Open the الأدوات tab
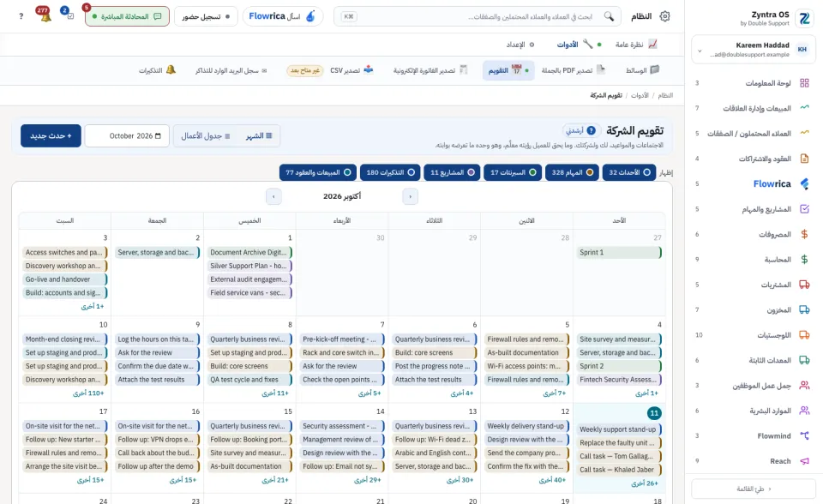 pos(580,45)
